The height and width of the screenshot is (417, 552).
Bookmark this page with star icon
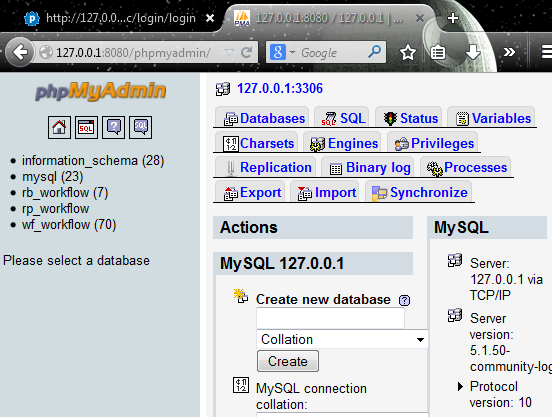click(x=408, y=52)
